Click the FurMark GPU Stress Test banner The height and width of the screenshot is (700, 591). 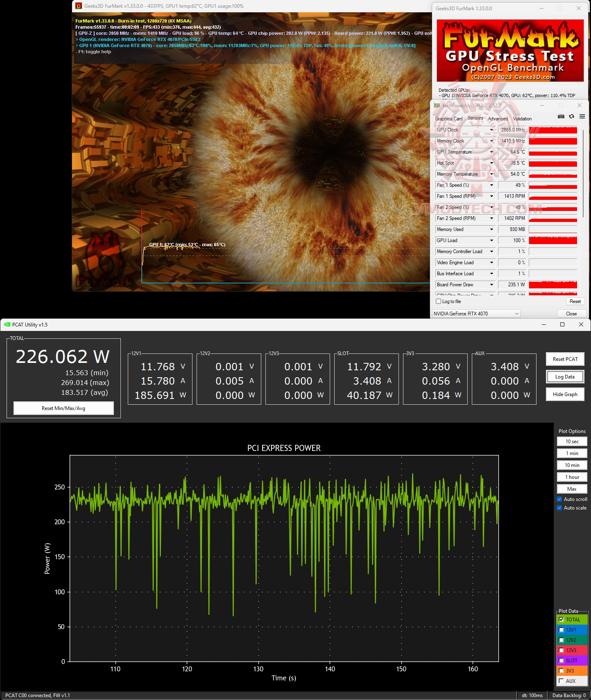point(510,50)
